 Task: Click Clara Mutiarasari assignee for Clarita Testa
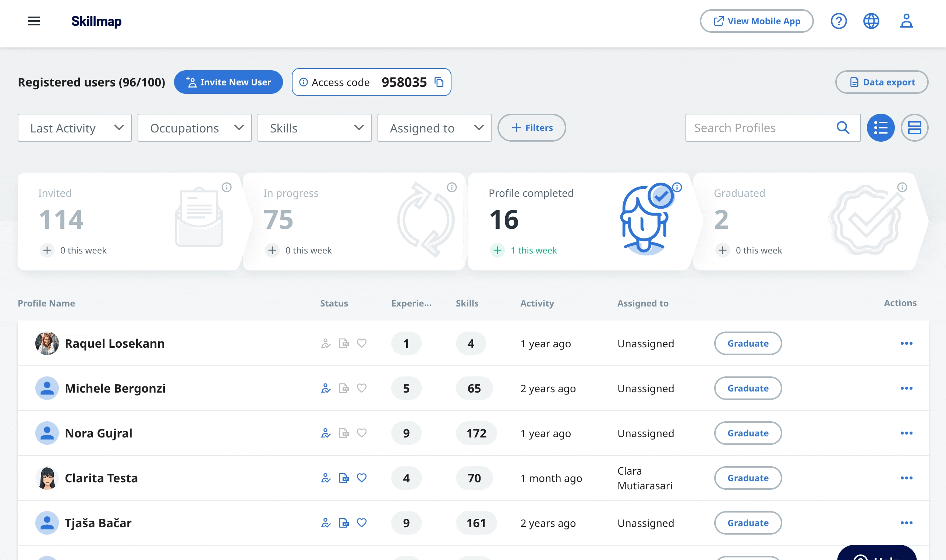coord(645,478)
